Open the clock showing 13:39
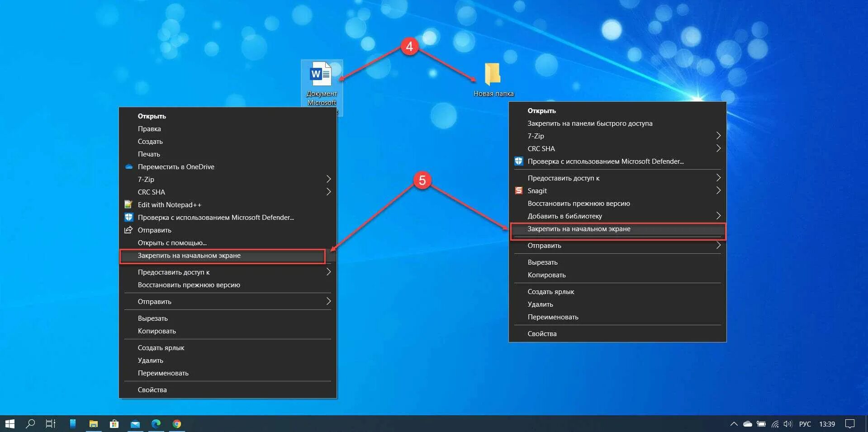Viewport: 868px width, 432px height. [827, 424]
